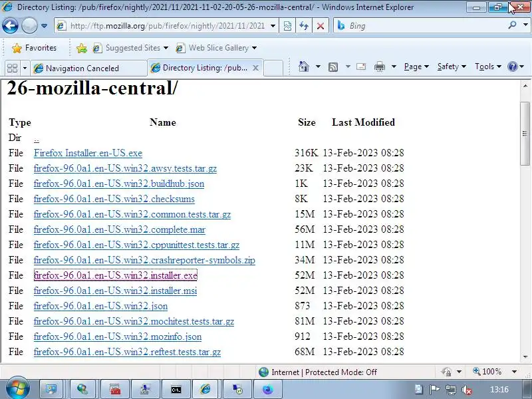Image resolution: width=532 pixels, height=399 pixels.
Task: Click the common.tests.tar.gz link
Action: pos(132,214)
